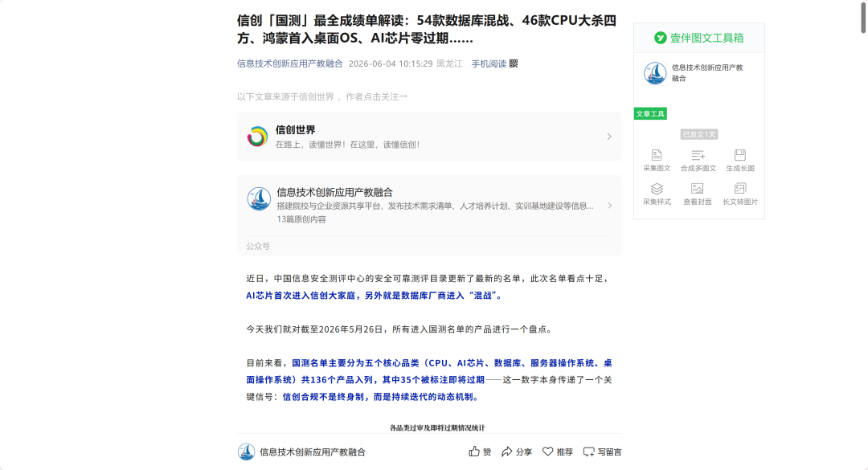The width and height of the screenshot is (868, 470).
Task: Click the page vertical scrollbar thumb
Action: click(863, 17)
